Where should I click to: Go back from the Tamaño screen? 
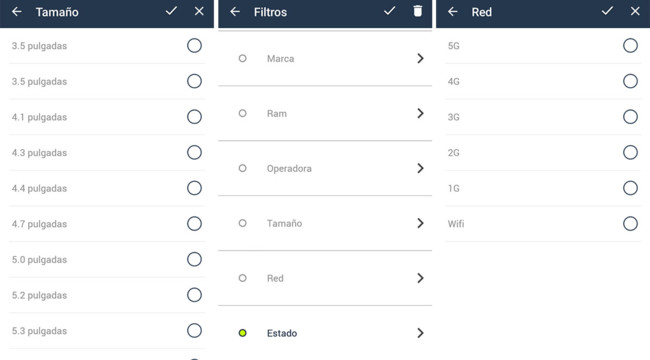coord(17,12)
